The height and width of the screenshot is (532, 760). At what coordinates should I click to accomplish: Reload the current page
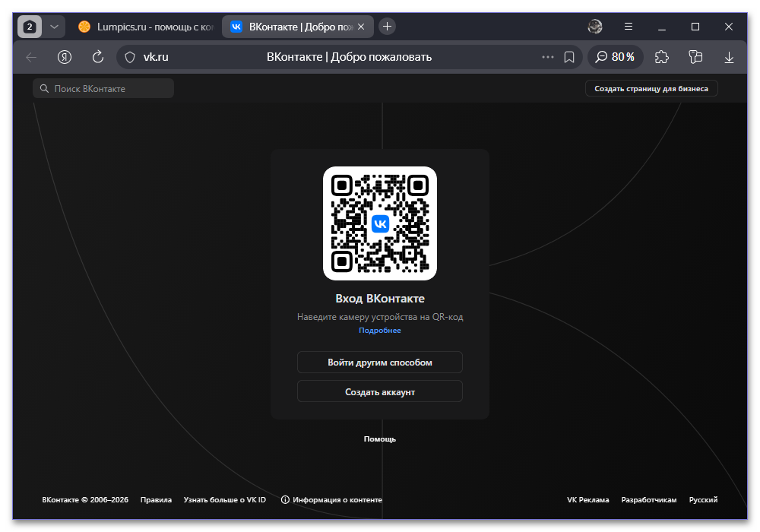coord(98,57)
